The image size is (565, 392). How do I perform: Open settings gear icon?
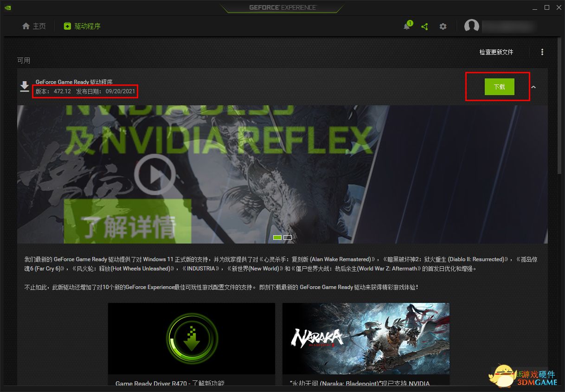coord(443,26)
